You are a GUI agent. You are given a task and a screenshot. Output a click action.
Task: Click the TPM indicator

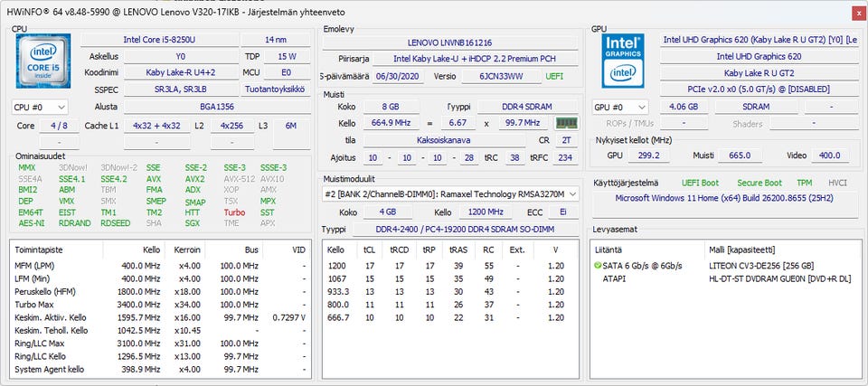pos(805,183)
